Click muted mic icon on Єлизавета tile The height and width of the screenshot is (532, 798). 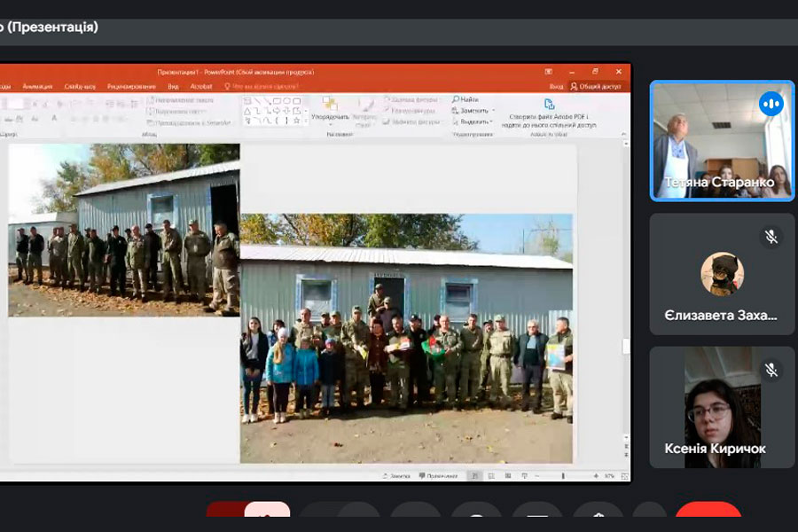click(x=771, y=237)
